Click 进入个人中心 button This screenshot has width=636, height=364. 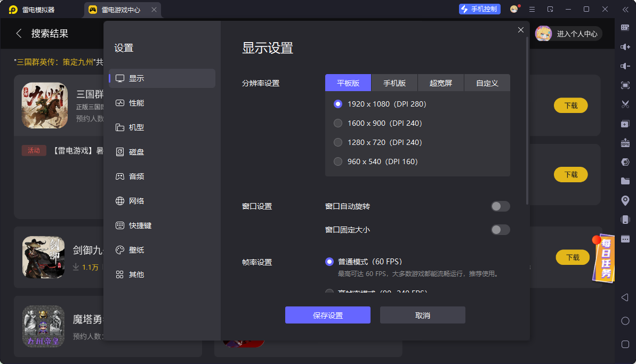568,34
